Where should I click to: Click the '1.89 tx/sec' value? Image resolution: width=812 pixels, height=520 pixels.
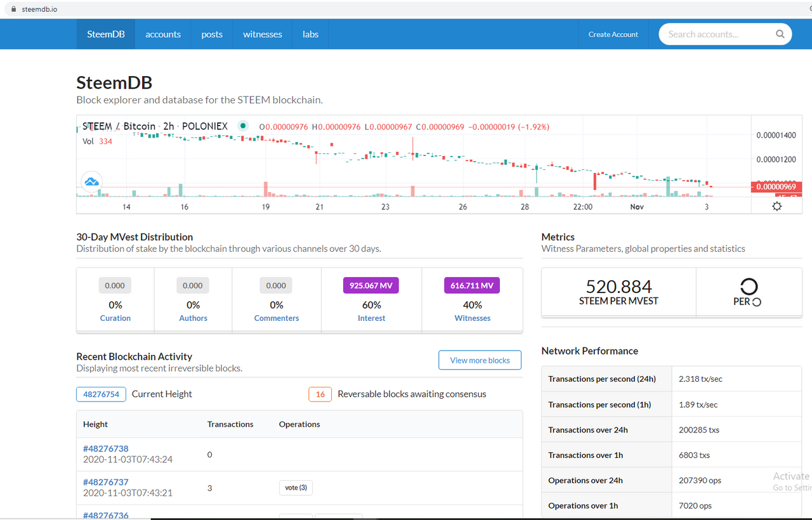(698, 404)
